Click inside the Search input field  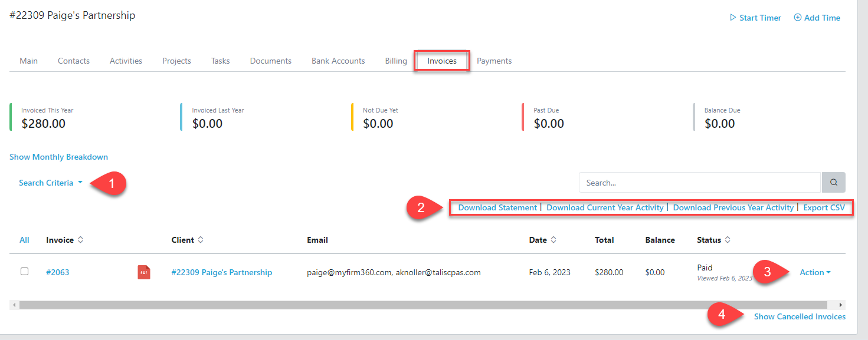click(679, 182)
